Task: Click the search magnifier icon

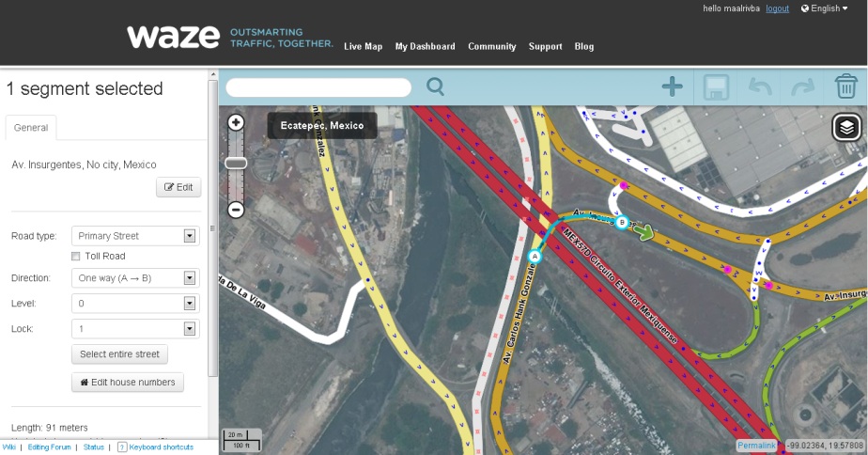Action: click(435, 86)
